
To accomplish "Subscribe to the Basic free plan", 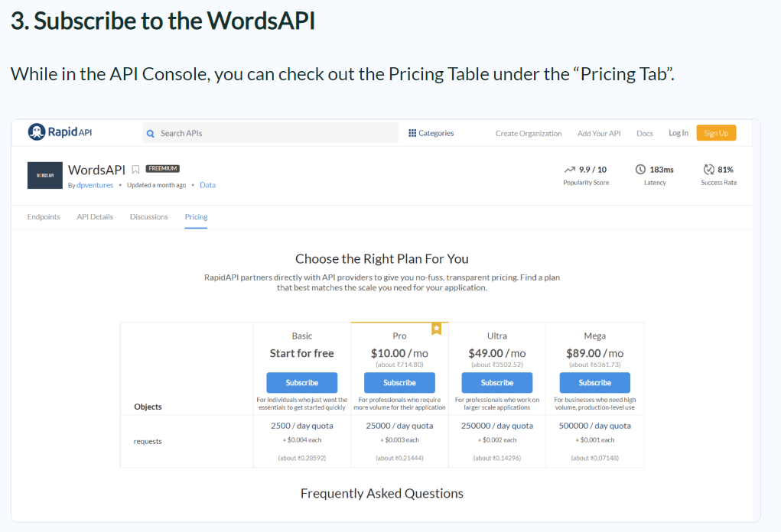I will pyautogui.click(x=302, y=383).
